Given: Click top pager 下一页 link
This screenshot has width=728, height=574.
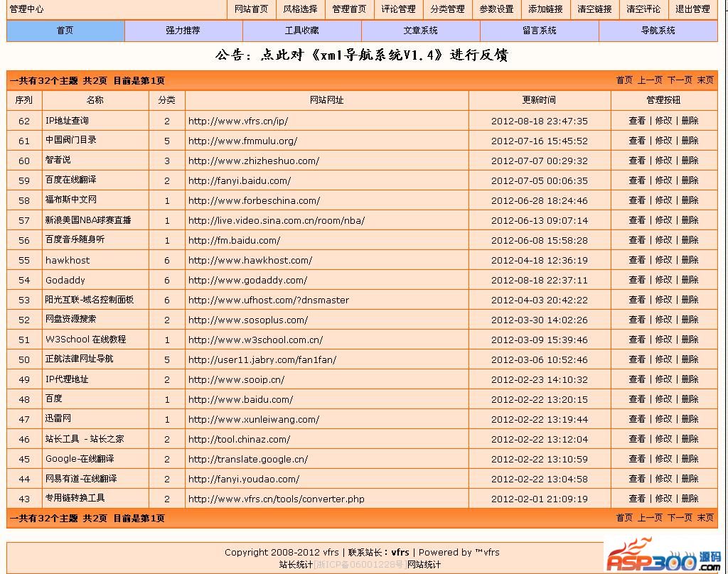Looking at the screenshot, I should point(680,80).
